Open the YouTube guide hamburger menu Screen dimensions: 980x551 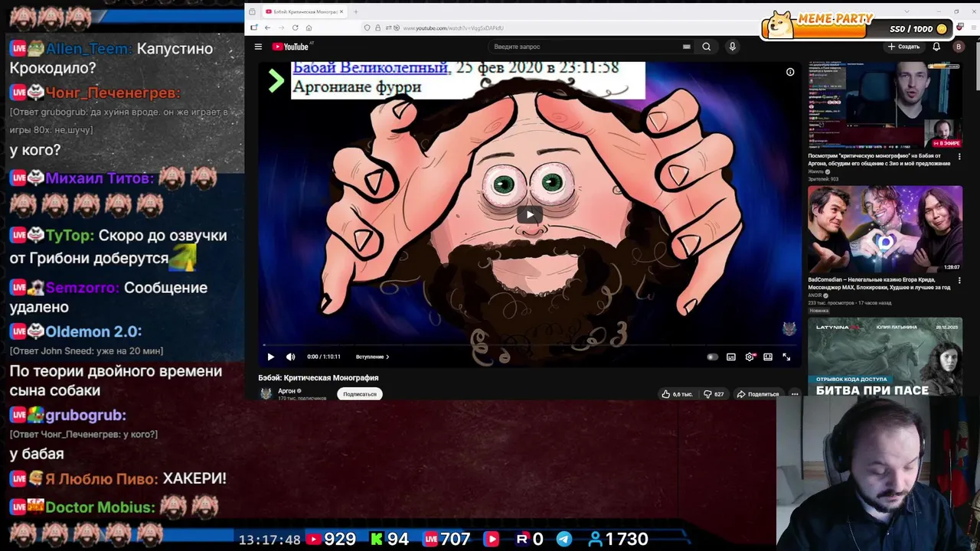click(x=258, y=47)
